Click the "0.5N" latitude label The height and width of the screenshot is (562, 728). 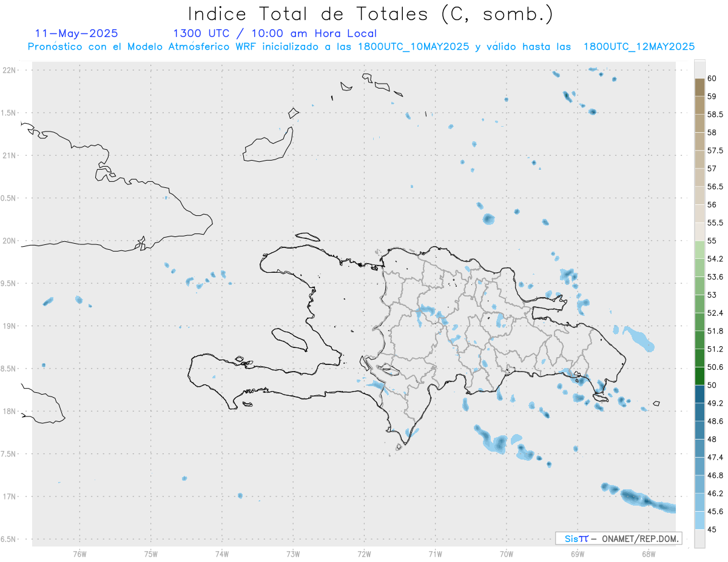point(8,198)
